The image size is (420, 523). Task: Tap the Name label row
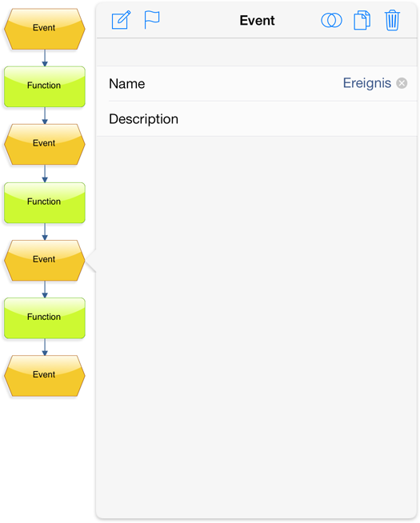[x=257, y=83]
